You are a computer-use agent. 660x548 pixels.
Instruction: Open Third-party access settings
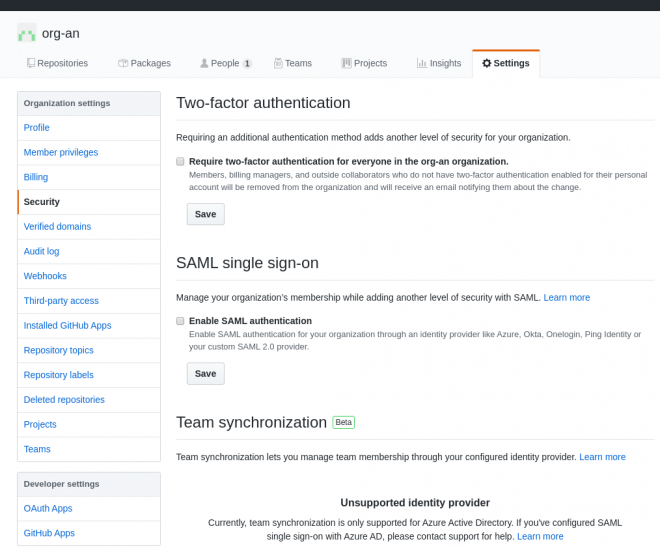pos(89,301)
